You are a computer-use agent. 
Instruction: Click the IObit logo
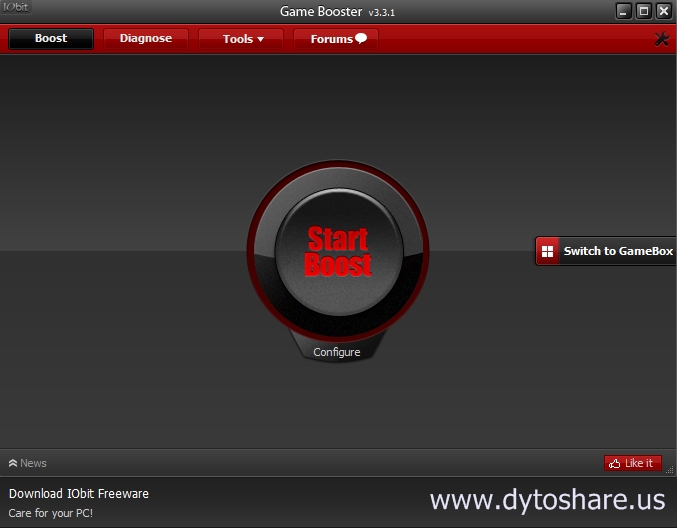pos(16,7)
